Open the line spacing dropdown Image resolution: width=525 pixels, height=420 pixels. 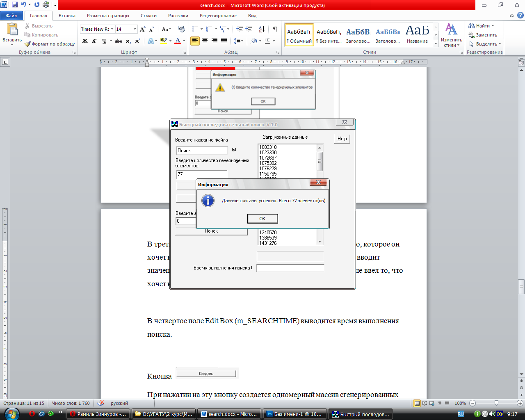point(238,41)
